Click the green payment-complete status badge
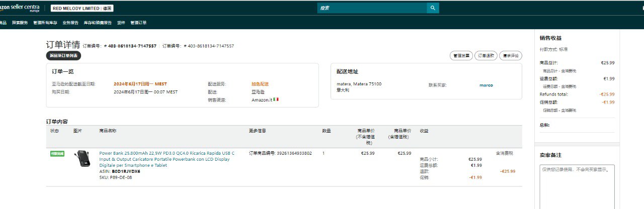Image resolution: width=644 pixels, height=209 pixels. [x=57, y=153]
